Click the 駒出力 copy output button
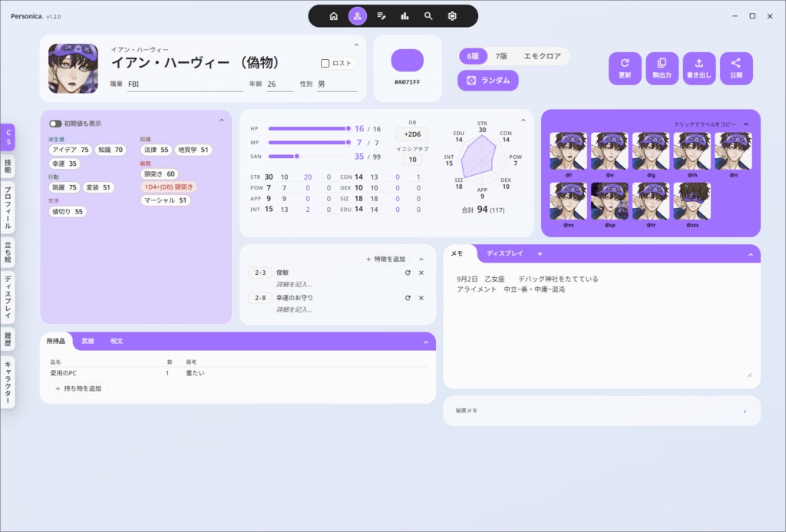Screen dimensions: 786x532 tap(662, 68)
